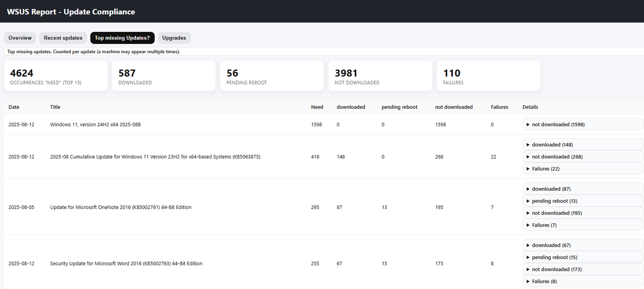Expand the Failures (22) section
Viewport: 644px width, 289px height.
(545, 169)
